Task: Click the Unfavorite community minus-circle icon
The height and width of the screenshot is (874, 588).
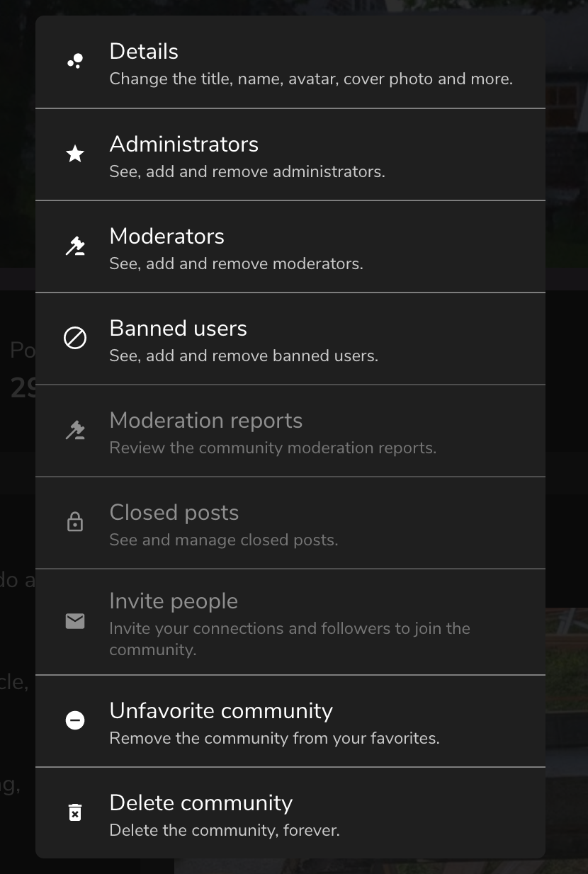Action: [x=75, y=720]
